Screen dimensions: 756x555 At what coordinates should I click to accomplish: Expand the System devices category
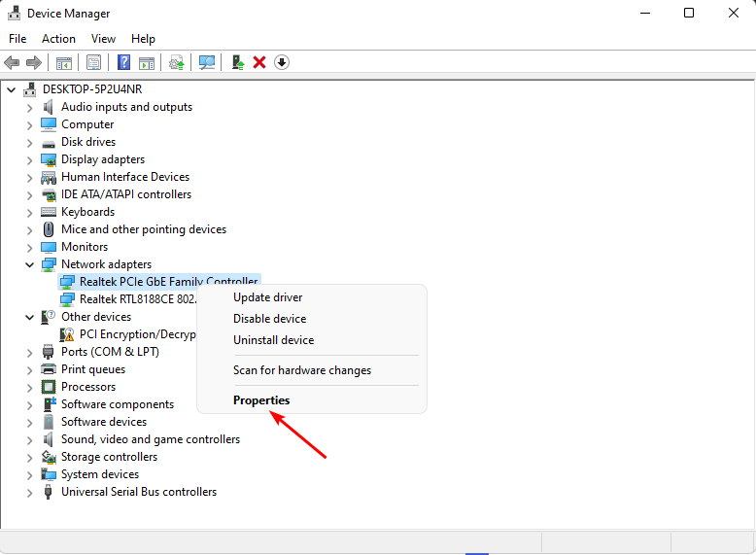tap(30, 475)
